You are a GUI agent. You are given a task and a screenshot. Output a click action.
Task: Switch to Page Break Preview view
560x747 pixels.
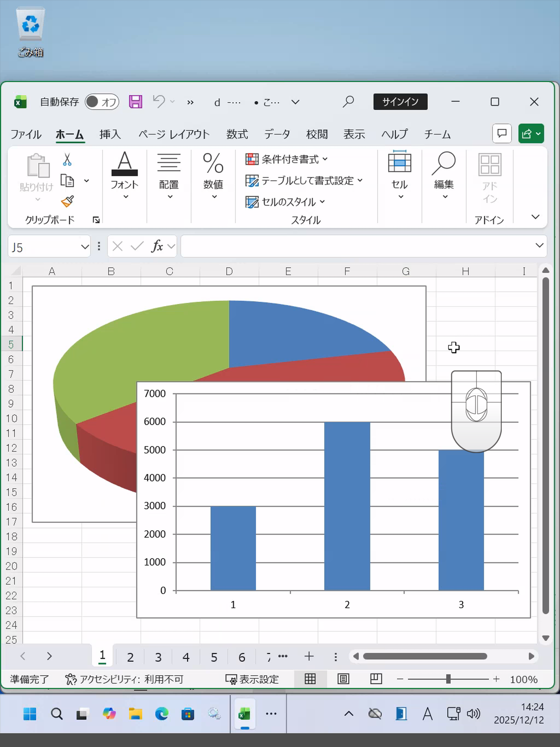(x=376, y=679)
